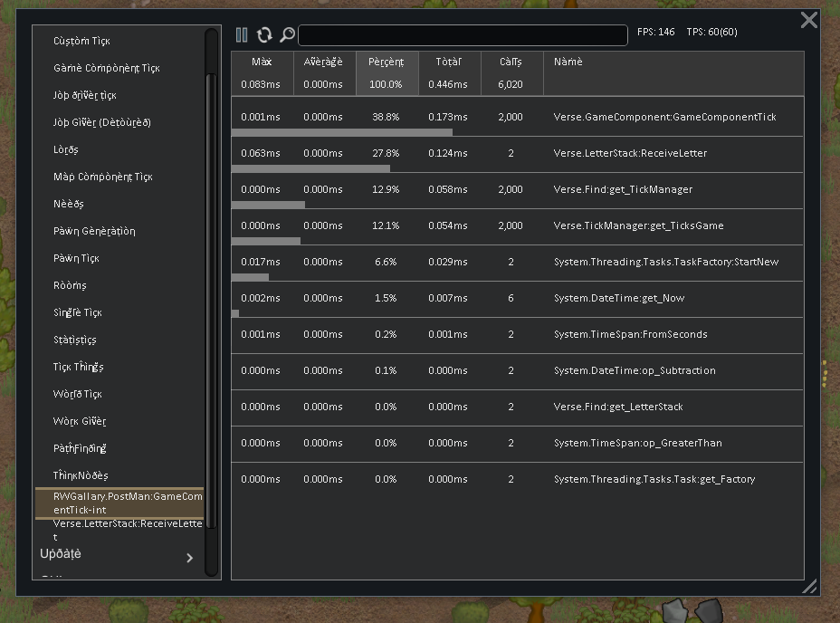Click the FPS: 146 readout
Viewport: 840px width, 623px height.
[x=655, y=32]
